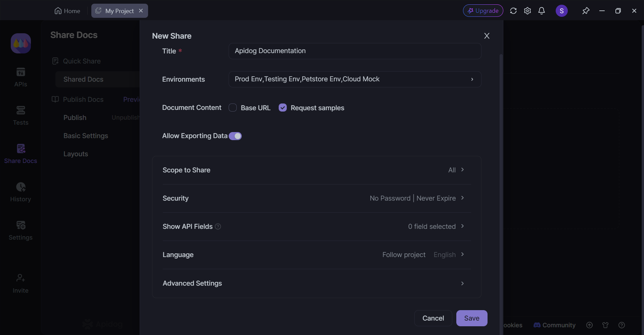Screen dimensions: 644x335
Task: Open Basic Settings in the sidebar
Action: (86, 136)
